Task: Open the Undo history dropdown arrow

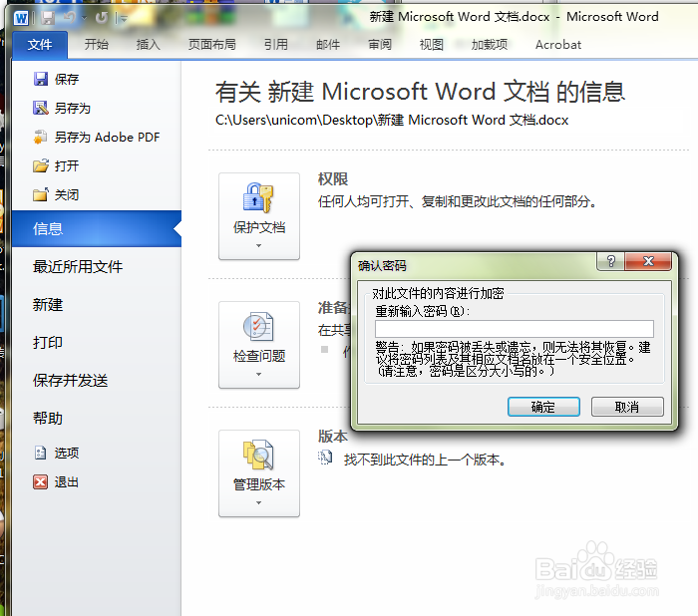Action: [x=84, y=18]
